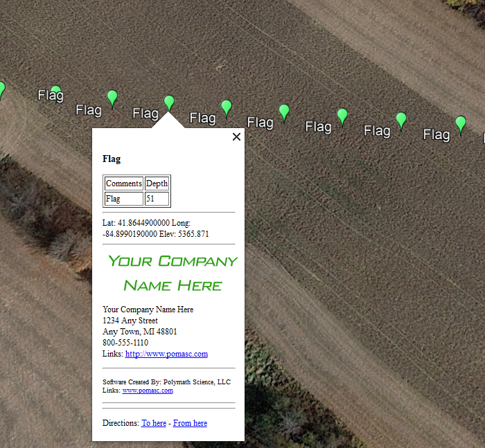Click the green Your Company Name Here logo
The image size is (485, 448).
tap(173, 273)
